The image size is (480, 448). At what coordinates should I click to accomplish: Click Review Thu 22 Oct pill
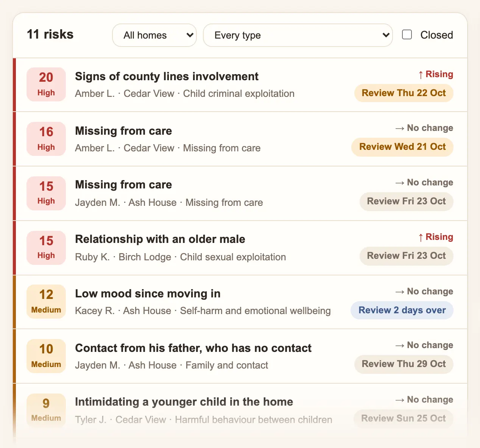click(x=404, y=93)
